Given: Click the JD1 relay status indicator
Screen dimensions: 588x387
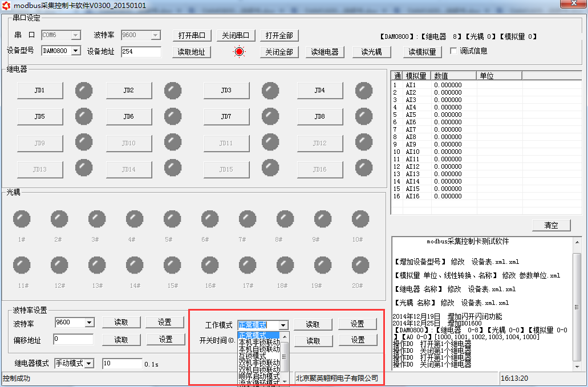Looking at the screenshot, I should (x=84, y=90).
